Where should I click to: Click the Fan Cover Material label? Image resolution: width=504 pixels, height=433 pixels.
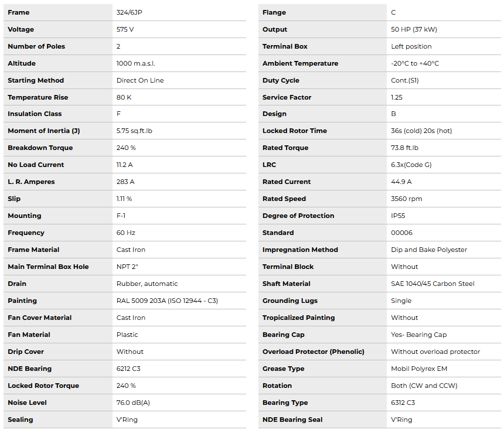[x=39, y=318]
